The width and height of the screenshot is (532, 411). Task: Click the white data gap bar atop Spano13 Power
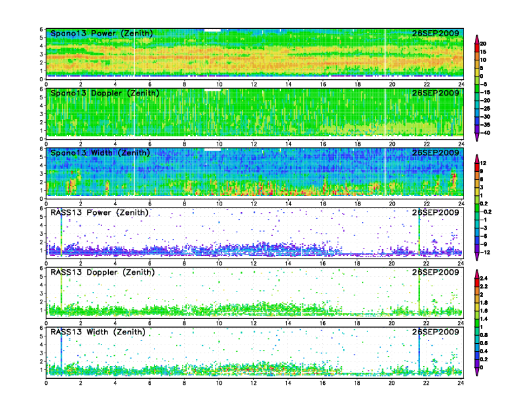pos(212,30)
